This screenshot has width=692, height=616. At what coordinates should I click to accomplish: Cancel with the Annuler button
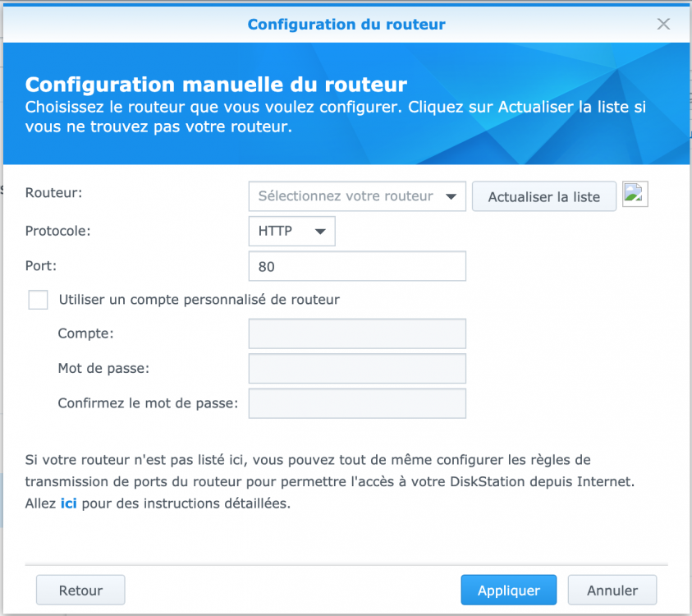(x=612, y=591)
